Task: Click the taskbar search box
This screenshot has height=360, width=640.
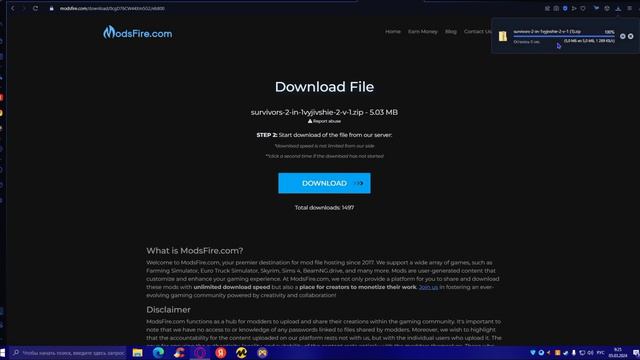Action: 69,353
